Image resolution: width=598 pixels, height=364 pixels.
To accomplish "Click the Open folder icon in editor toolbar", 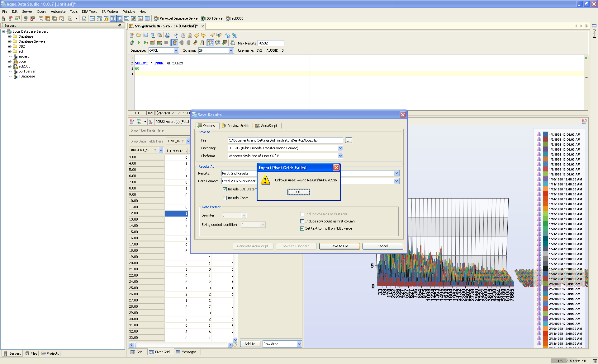I will click(x=139, y=35).
